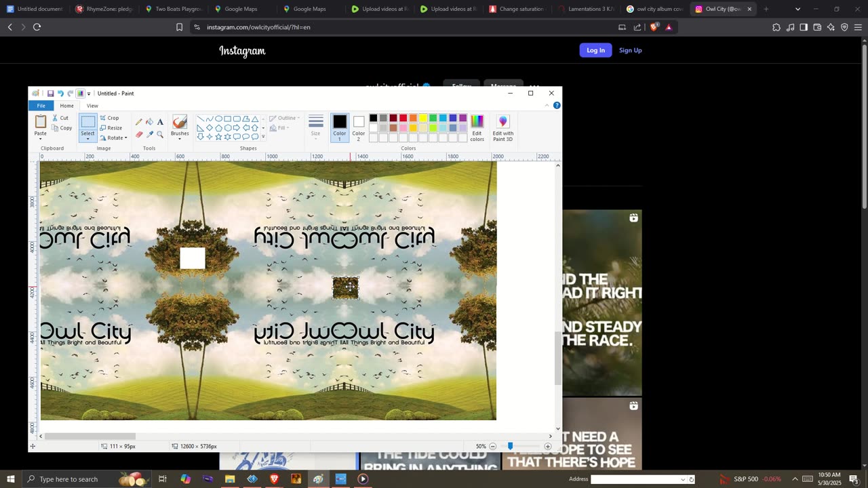Viewport: 868px width, 488px height.
Task: Open Edit colors dialog
Action: (477, 127)
